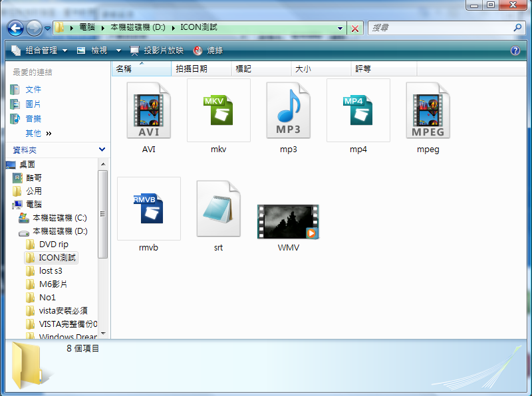
Task: Click the 投影片放映 slideshow button
Action: click(x=157, y=50)
